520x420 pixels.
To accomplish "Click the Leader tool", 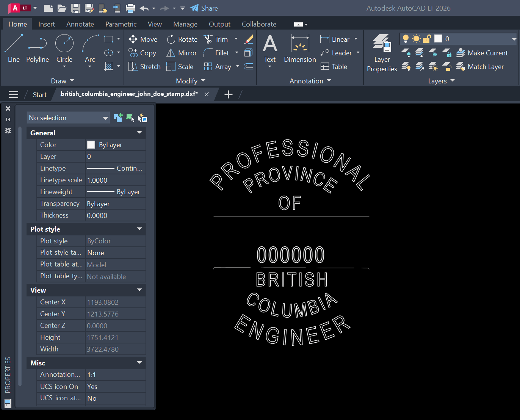I will (x=336, y=53).
